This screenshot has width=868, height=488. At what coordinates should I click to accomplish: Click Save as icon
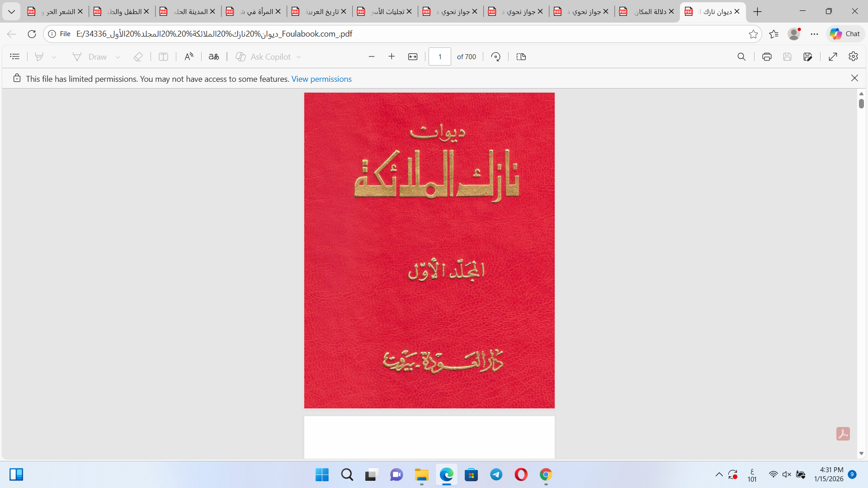(808, 56)
